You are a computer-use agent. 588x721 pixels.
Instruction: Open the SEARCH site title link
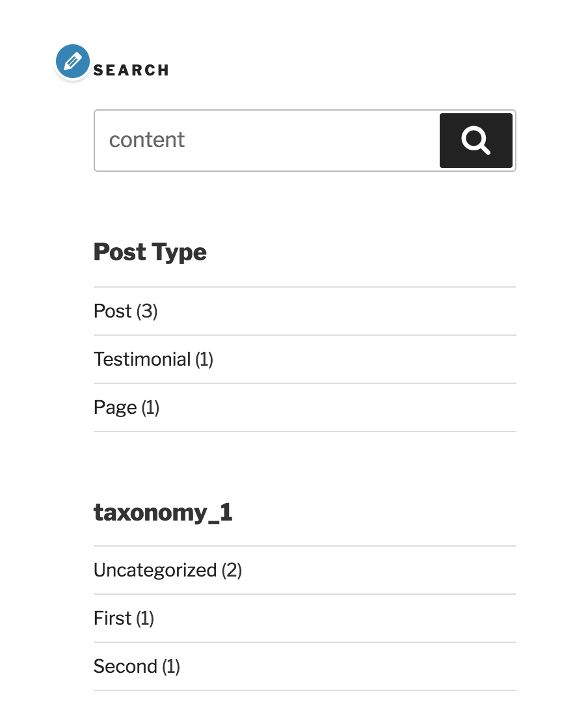(x=131, y=70)
